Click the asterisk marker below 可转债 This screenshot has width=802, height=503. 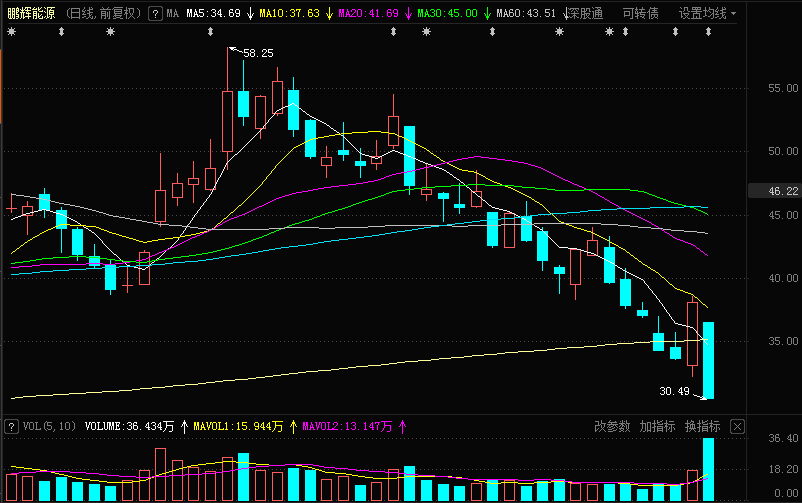610,32
